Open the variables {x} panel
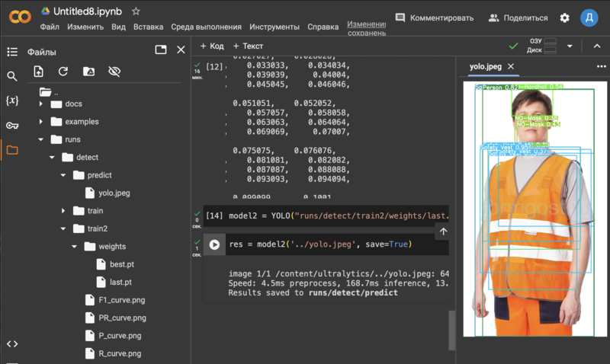Viewport: 610px width, 364px height. tap(12, 101)
